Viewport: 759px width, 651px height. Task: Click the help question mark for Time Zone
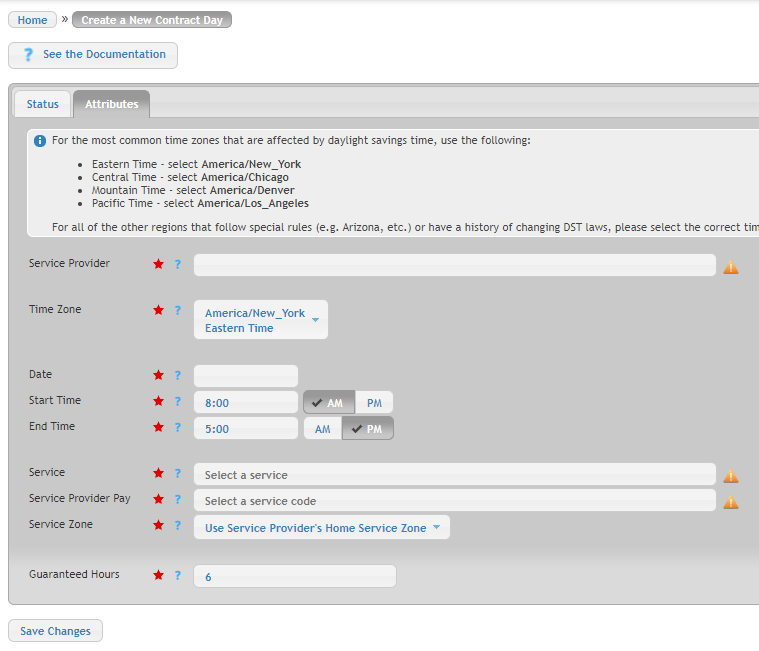(178, 310)
